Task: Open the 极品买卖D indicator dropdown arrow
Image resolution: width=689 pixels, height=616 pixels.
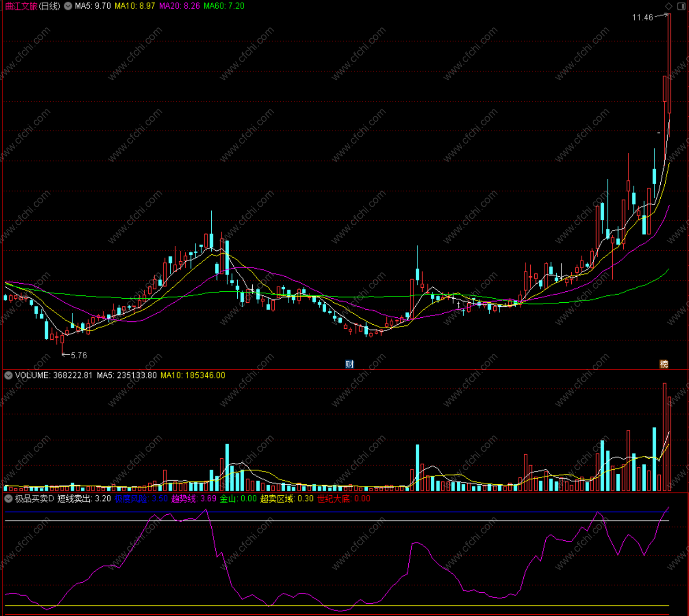Action: pyautogui.click(x=8, y=499)
